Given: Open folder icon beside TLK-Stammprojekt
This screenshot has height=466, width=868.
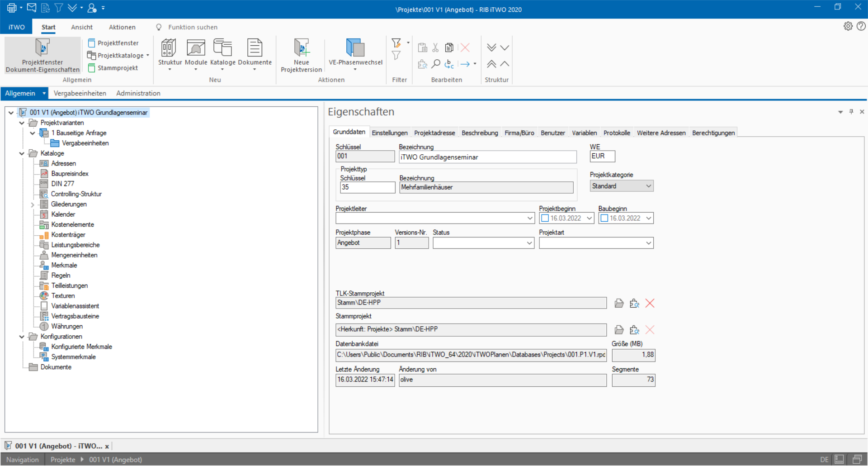Looking at the screenshot, I should 619,303.
